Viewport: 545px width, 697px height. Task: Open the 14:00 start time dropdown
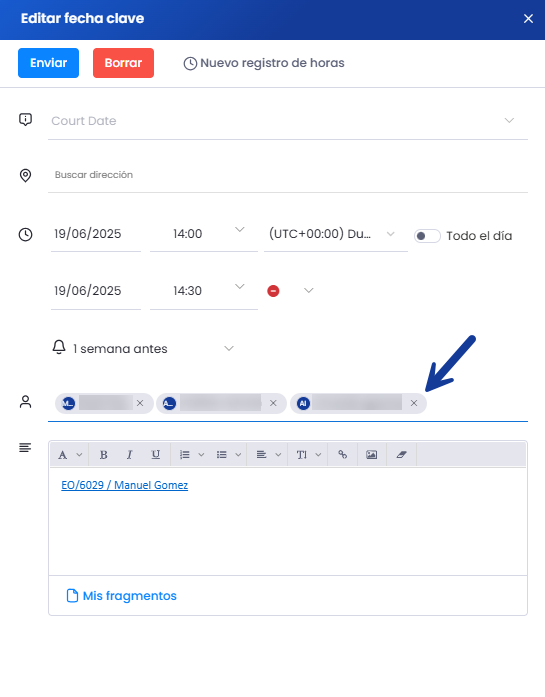204,234
